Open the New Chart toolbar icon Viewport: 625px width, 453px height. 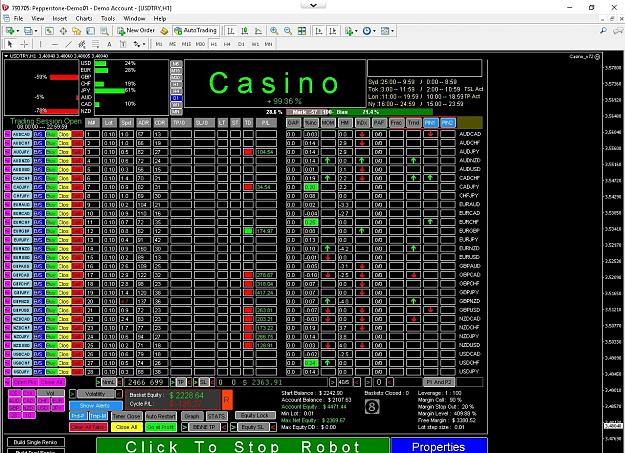pos(10,31)
